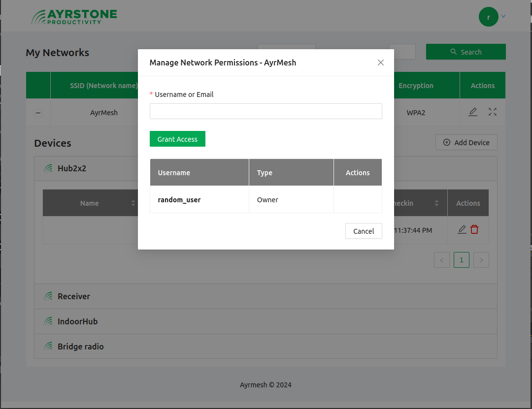The image size is (532, 409).
Task: Click the Encryption column header
Action: click(x=416, y=86)
